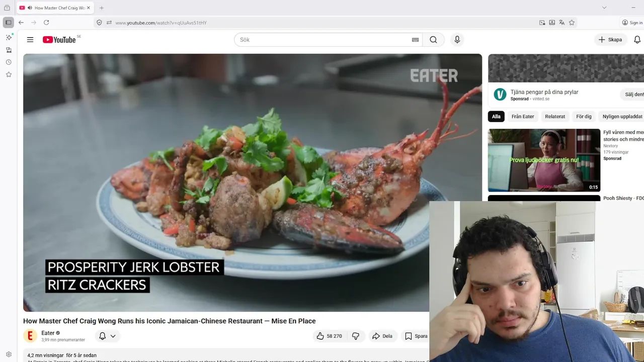This screenshot has width=644, height=362.
Task: Open the YouTube hamburger guide menu
Action: [30, 40]
